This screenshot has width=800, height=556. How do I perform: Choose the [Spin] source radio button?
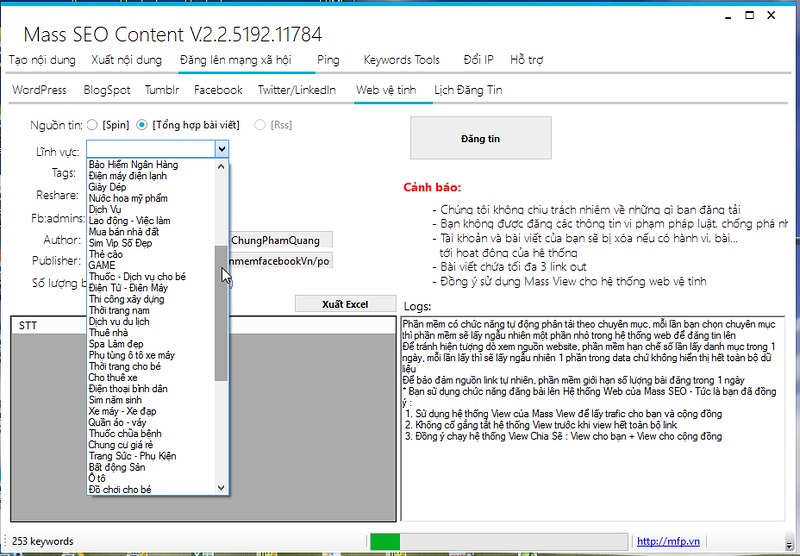tap(92, 125)
